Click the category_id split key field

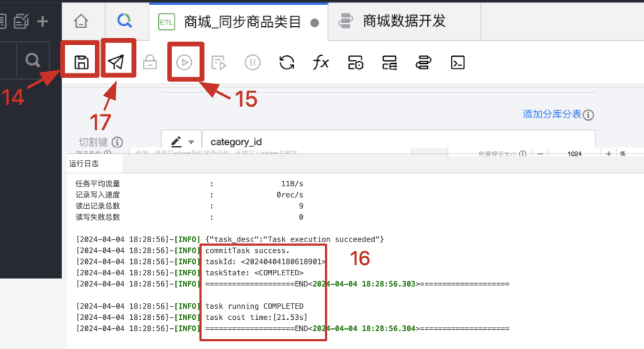pyautogui.click(x=398, y=141)
